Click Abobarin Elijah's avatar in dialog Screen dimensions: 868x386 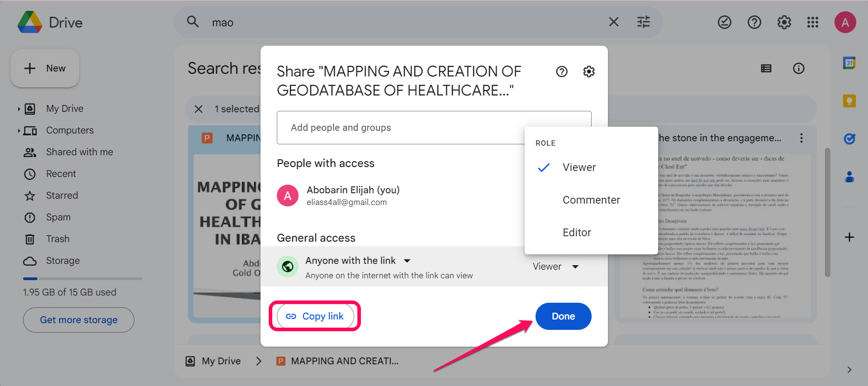287,195
